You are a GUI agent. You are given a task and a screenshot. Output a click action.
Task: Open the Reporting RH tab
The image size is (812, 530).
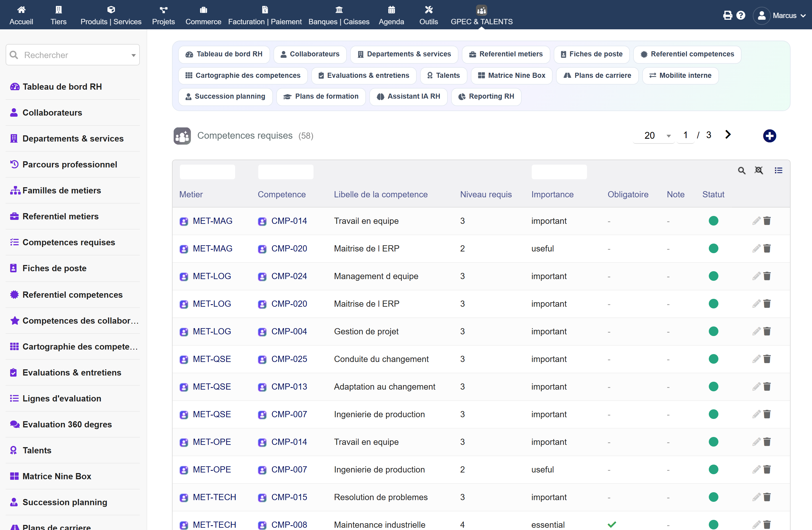pyautogui.click(x=486, y=96)
